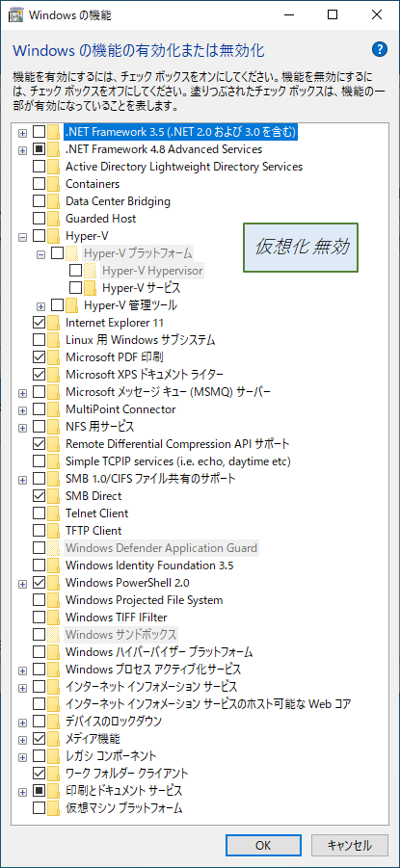Expand the レガシ コンポーネント node
This screenshot has height=868, width=400.
click(22, 757)
